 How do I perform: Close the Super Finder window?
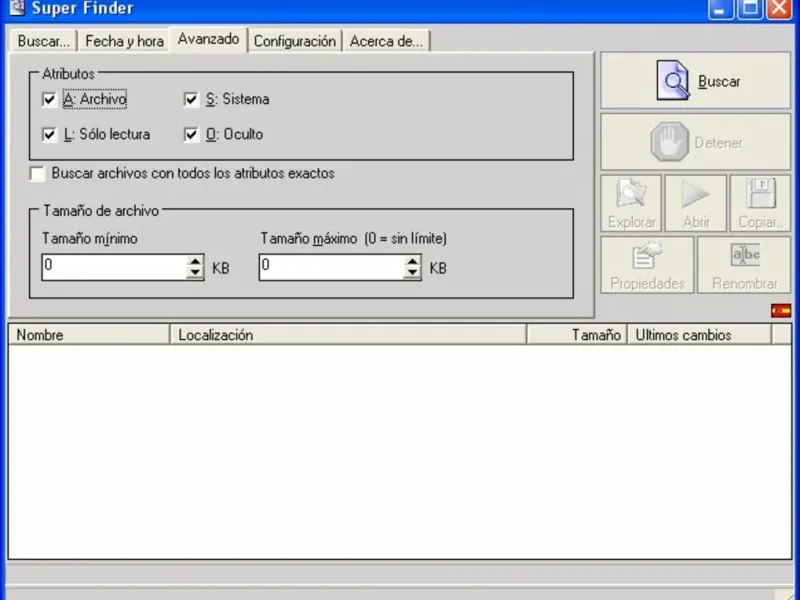tap(779, 9)
